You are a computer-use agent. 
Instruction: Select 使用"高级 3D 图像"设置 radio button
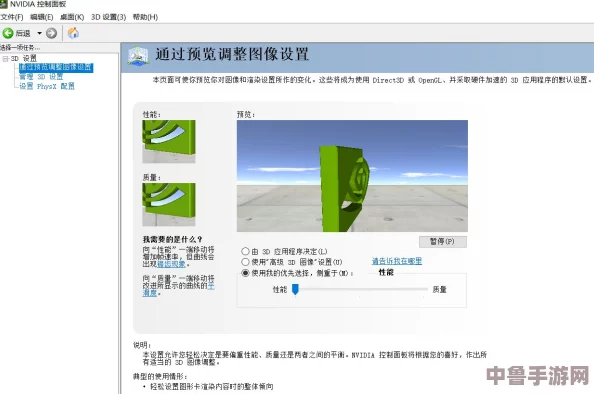coord(245,262)
